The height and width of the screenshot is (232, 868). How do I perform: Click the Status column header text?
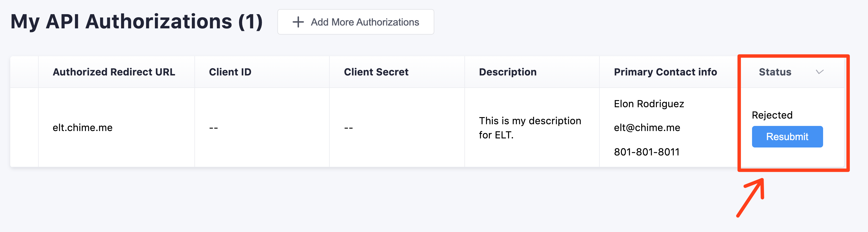click(x=775, y=72)
